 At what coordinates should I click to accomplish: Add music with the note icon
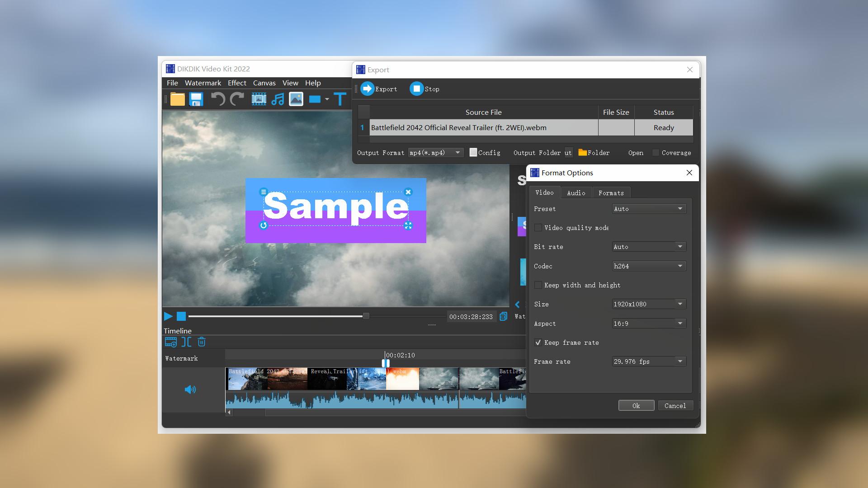277,99
